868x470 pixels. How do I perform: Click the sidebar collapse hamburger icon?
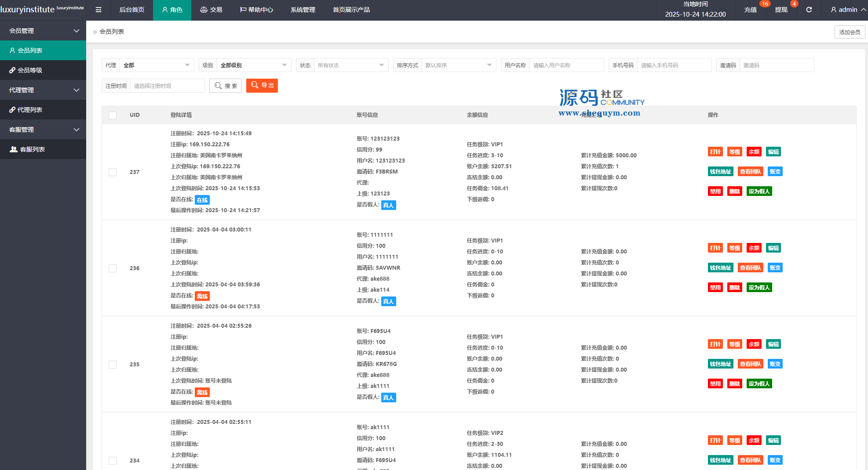coord(98,10)
